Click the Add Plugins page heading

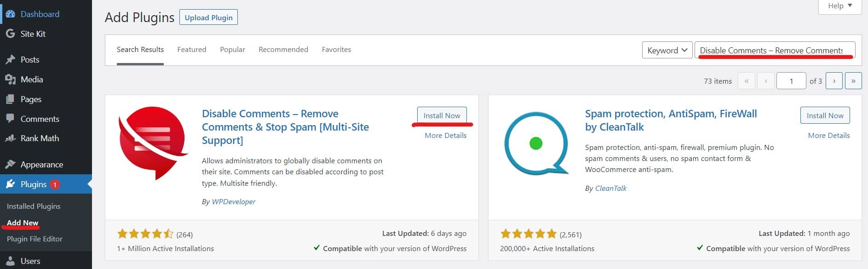(x=140, y=17)
